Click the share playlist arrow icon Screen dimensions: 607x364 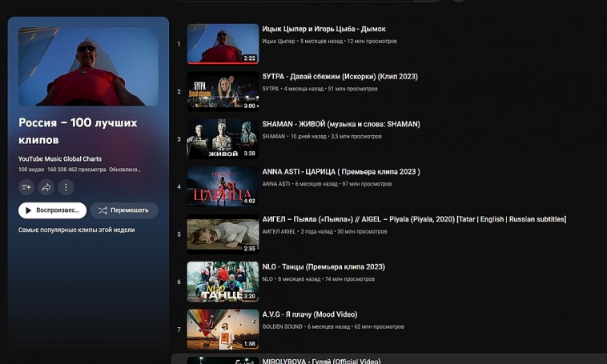pos(46,187)
